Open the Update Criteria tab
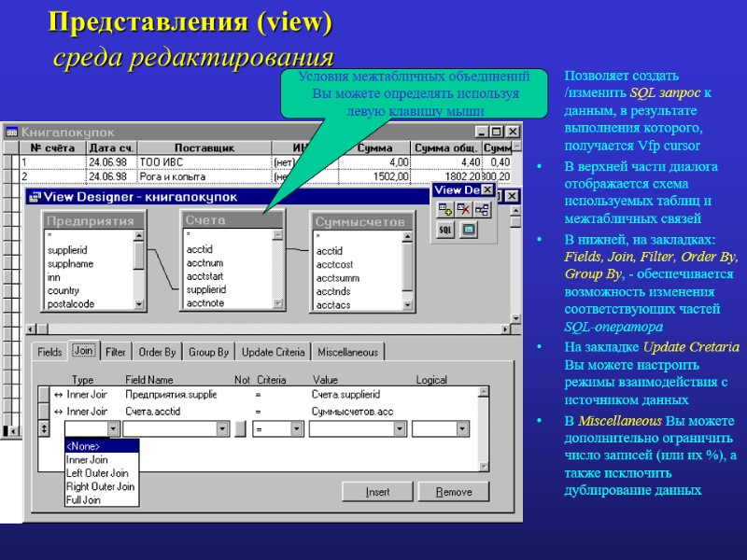This screenshot has height=560, width=747. click(274, 353)
